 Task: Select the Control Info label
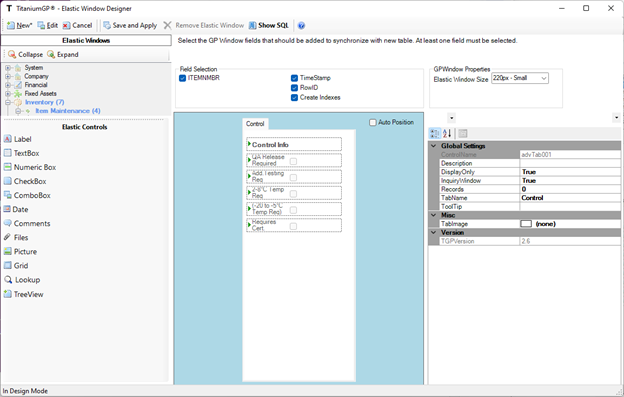pyautogui.click(x=270, y=145)
